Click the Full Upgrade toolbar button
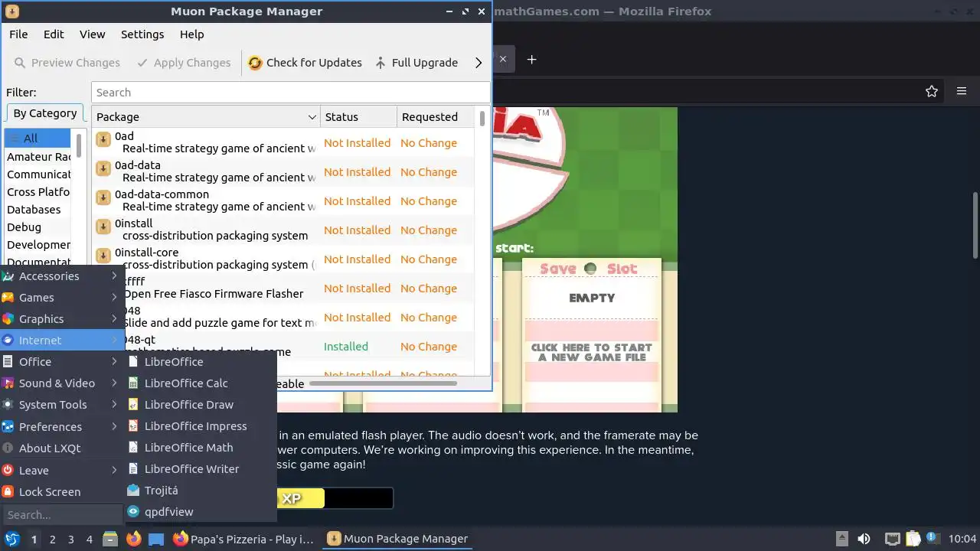This screenshot has width=980, height=551. point(416,63)
